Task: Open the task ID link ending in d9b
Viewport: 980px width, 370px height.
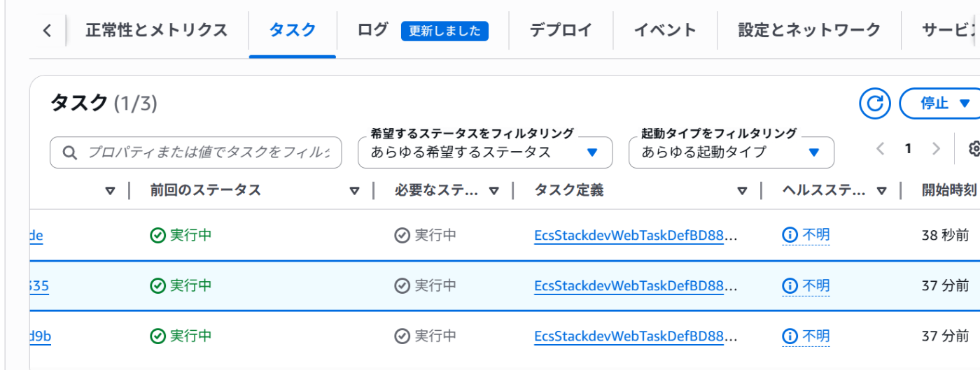Action: [x=40, y=336]
